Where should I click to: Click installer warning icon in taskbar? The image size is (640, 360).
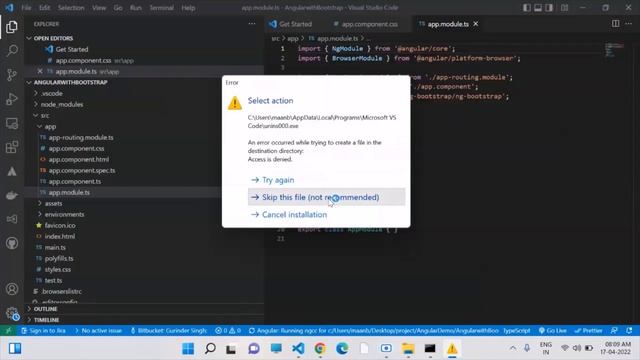coord(452,348)
